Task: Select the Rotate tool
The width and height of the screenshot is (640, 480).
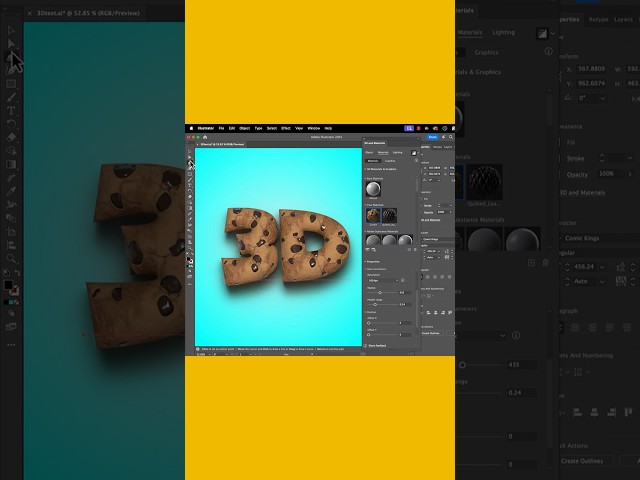Action: [190, 191]
